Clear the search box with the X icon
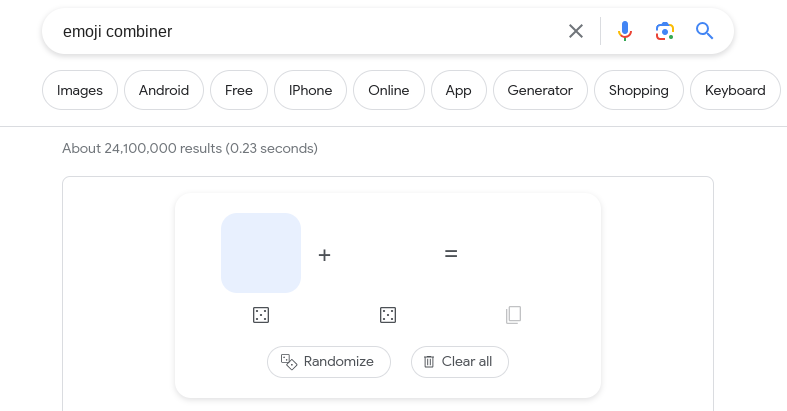787x411 pixels. tap(576, 31)
